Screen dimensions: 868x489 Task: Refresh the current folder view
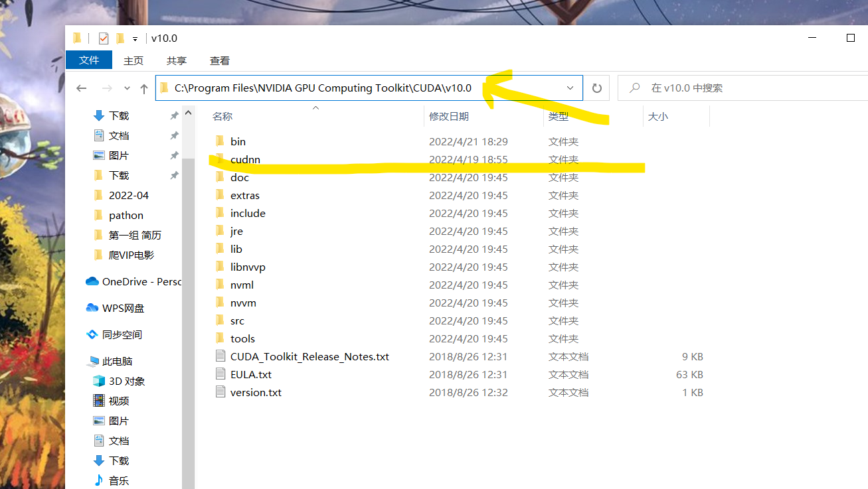coord(596,88)
